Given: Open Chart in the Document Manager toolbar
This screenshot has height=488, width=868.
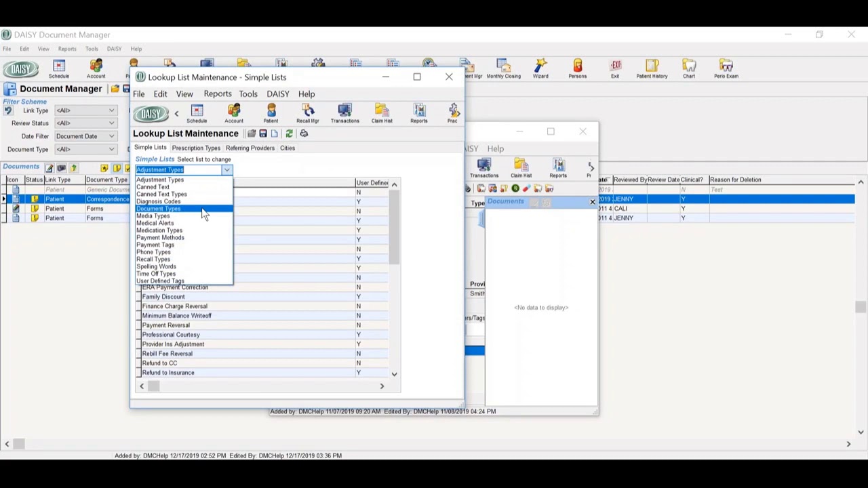Looking at the screenshot, I should coord(689,68).
